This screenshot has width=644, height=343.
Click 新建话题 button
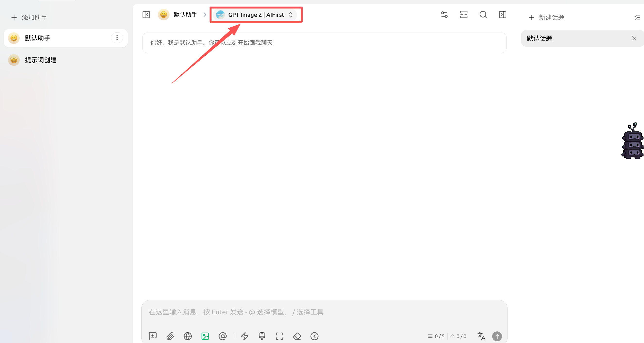(x=546, y=17)
